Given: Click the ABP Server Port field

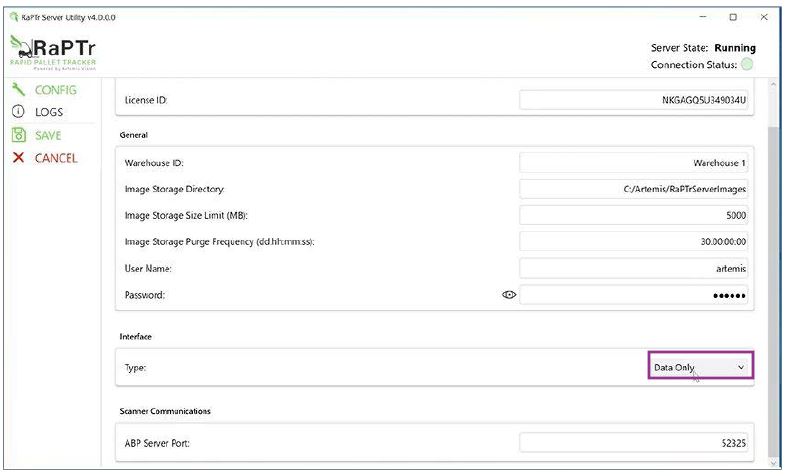Looking at the screenshot, I should (x=635, y=441).
